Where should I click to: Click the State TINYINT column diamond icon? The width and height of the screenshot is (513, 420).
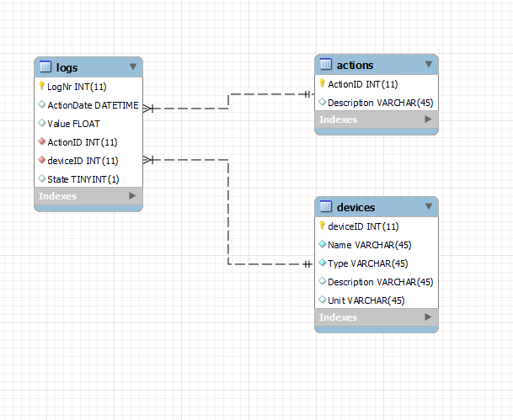pos(41,178)
